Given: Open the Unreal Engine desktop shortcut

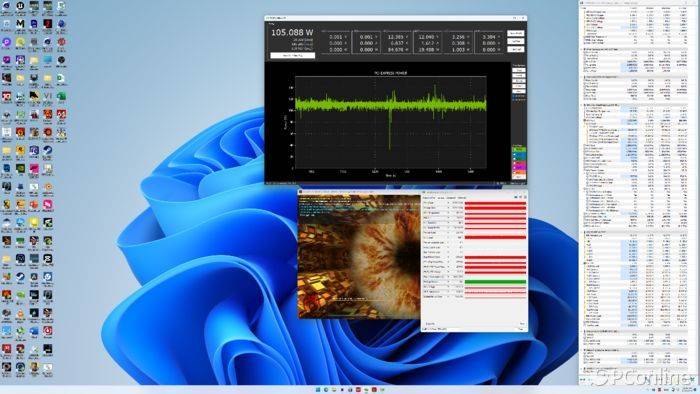Looking at the screenshot, I should pos(20,6).
